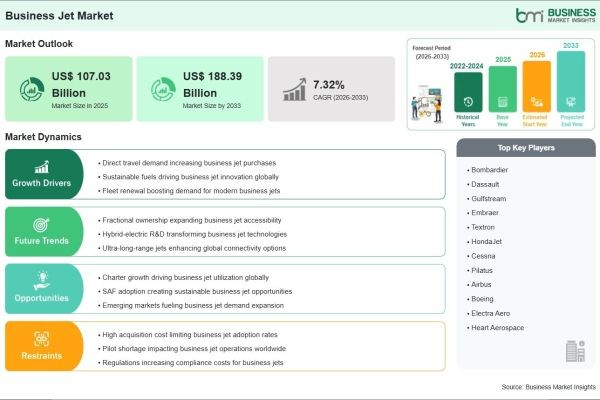Click Electra Aero in key players list
The image size is (600, 400).
coord(491,313)
